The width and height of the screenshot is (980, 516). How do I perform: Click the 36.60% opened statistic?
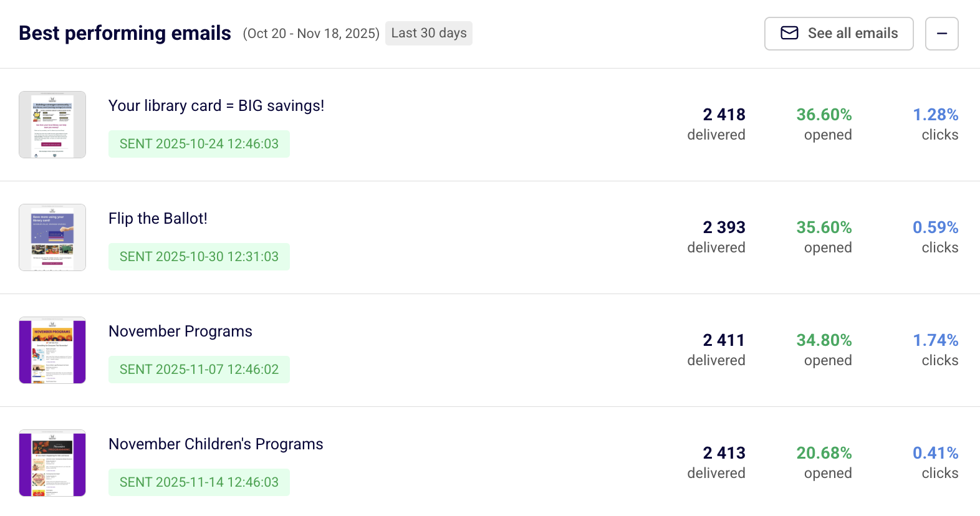[x=824, y=115]
